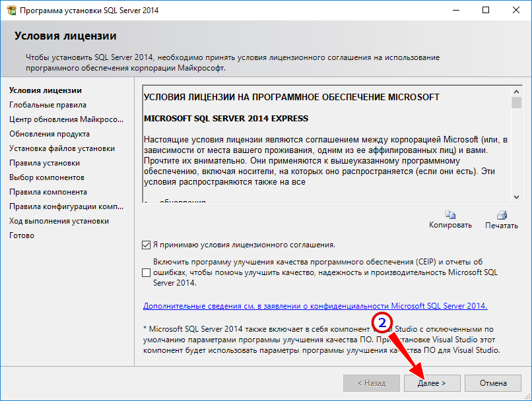Click the license text scrollbar thumb
Image resolution: width=532 pixels, height=401 pixels.
[516, 103]
